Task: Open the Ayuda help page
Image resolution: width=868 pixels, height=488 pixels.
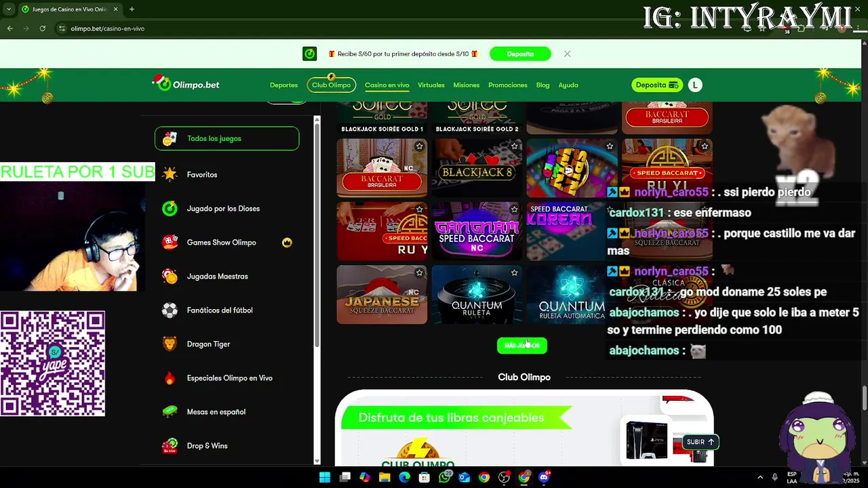Action: pyautogui.click(x=568, y=85)
